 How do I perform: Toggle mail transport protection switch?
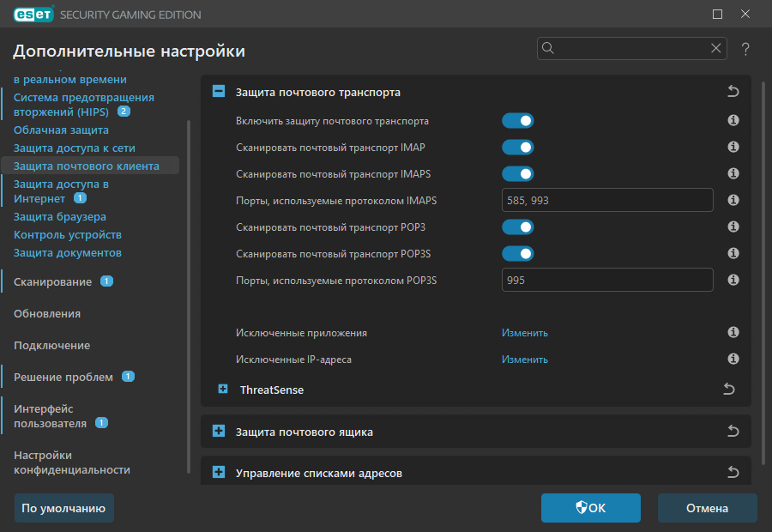(518, 121)
